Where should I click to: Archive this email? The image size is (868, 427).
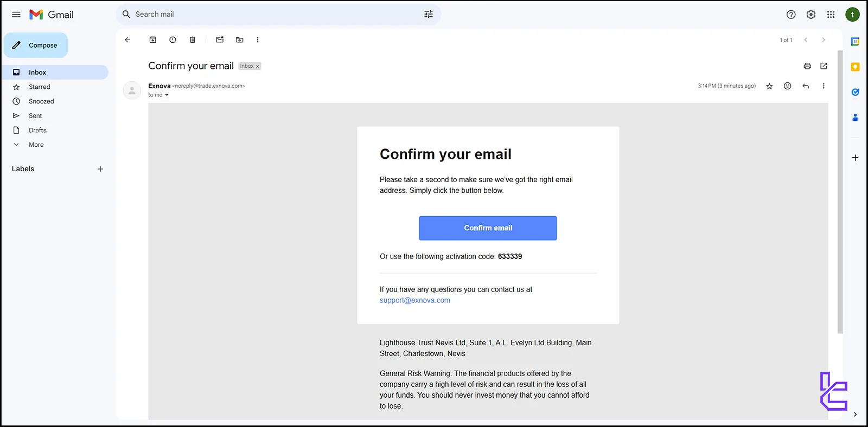tap(153, 40)
